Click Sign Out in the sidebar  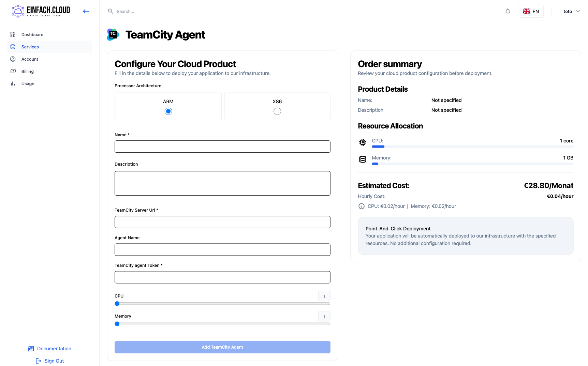(54, 361)
